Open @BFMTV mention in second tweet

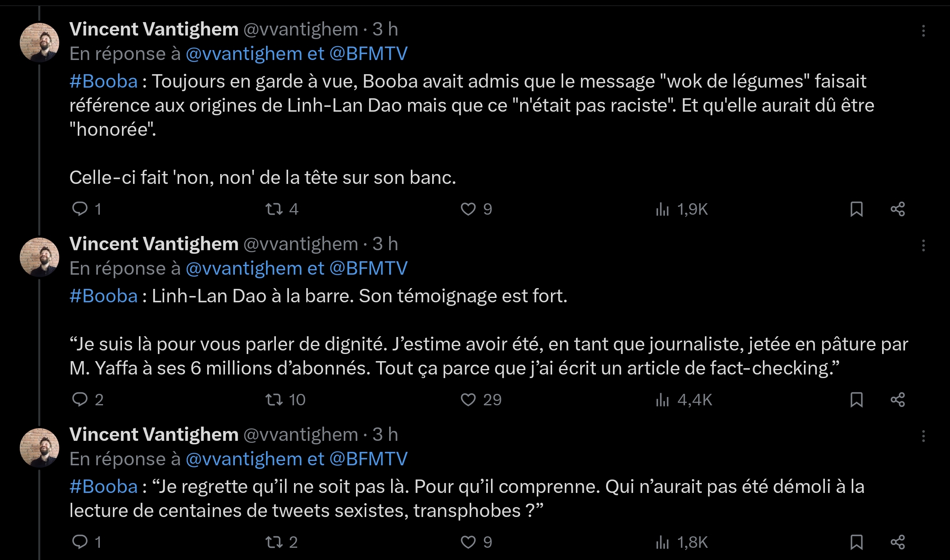(x=368, y=268)
